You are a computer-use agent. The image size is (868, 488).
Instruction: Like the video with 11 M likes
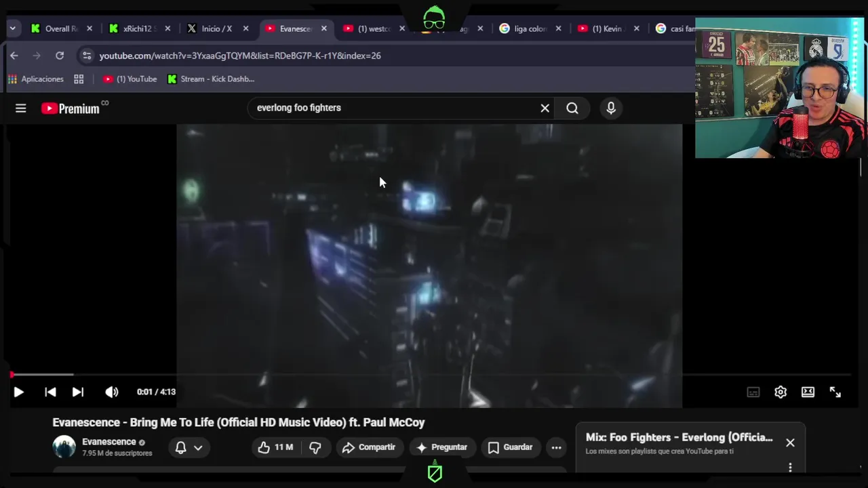point(275,447)
